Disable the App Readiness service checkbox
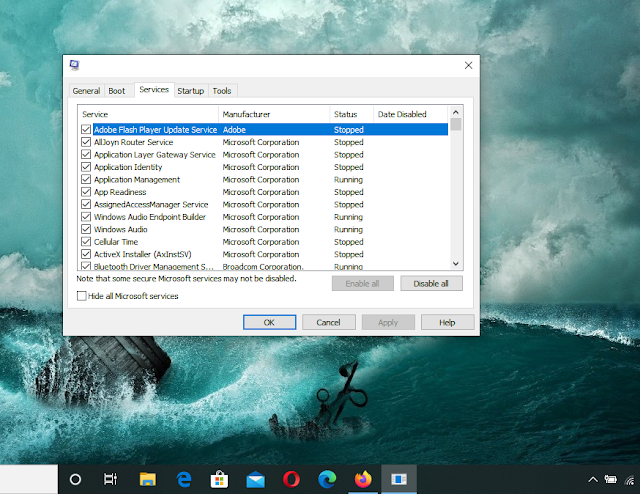 tap(86, 192)
